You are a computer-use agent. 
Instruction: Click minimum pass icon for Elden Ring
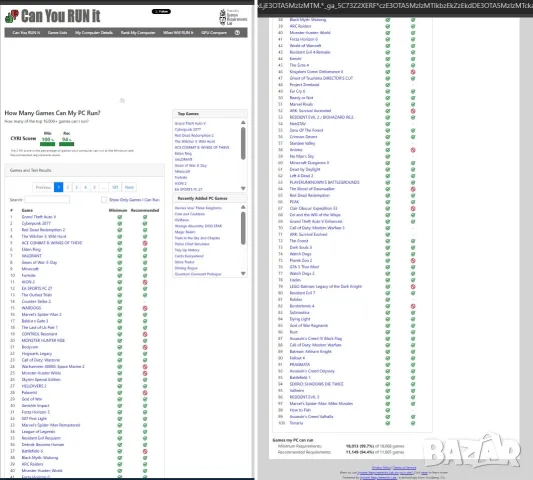click(120, 250)
